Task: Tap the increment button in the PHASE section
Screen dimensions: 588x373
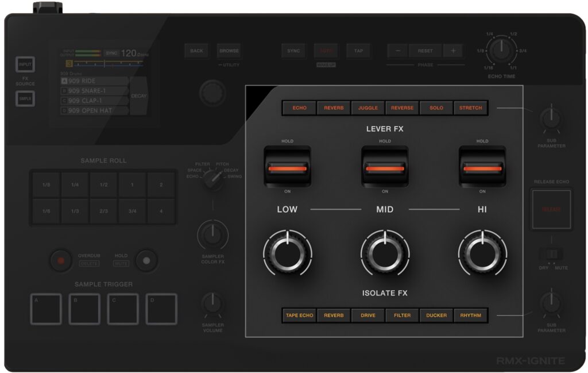Action: [x=453, y=51]
